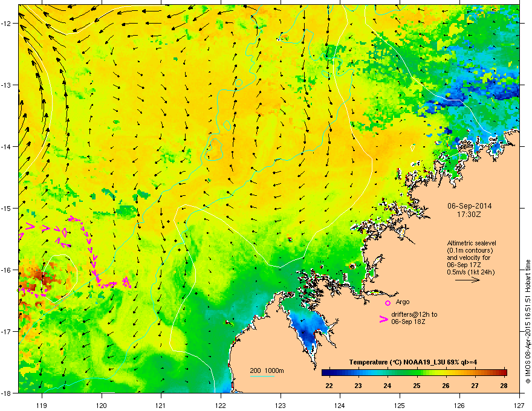Viewport: 532px width, 411px height.
Task: Click the colorbar tick label '24'
Action: pyautogui.click(x=388, y=386)
